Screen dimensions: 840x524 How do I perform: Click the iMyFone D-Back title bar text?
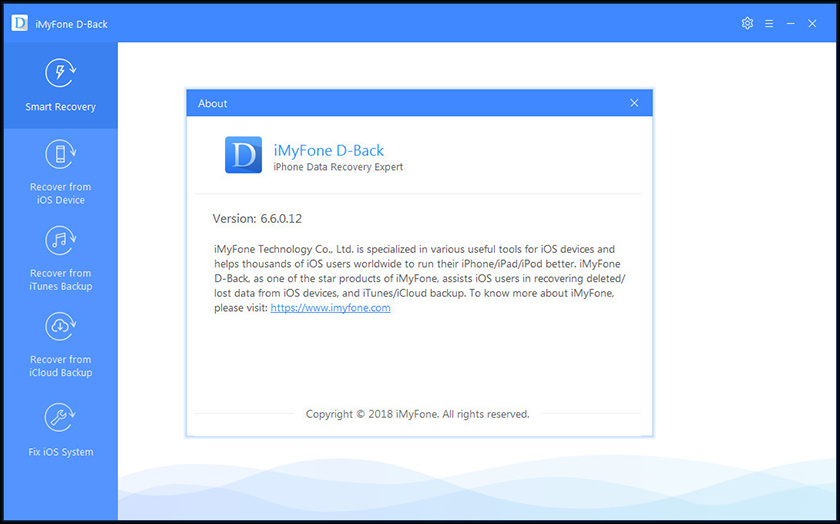click(71, 24)
